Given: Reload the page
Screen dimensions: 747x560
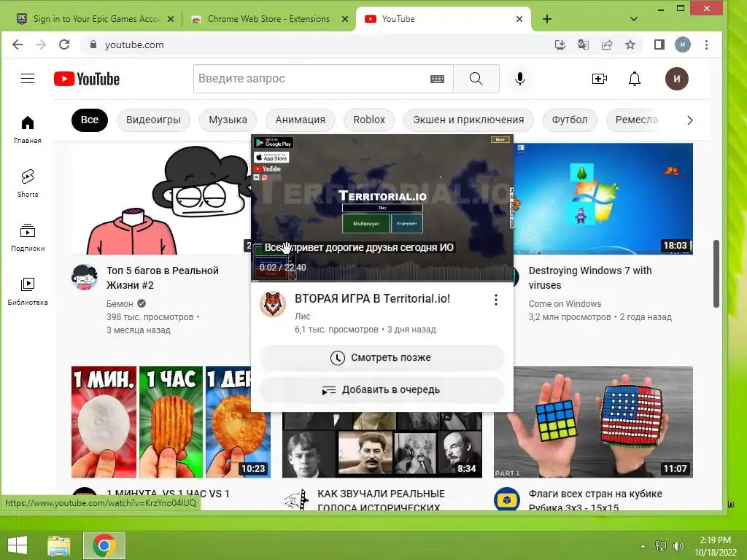Looking at the screenshot, I should point(64,44).
